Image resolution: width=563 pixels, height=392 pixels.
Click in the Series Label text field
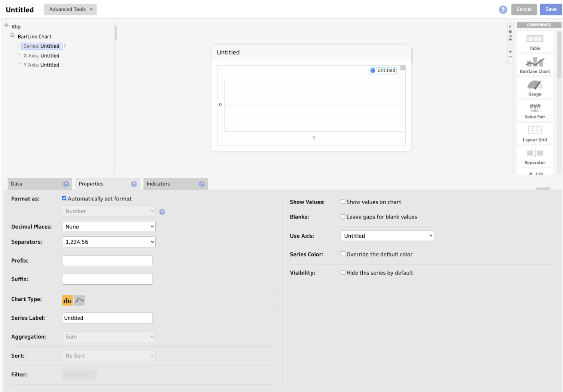(x=107, y=318)
